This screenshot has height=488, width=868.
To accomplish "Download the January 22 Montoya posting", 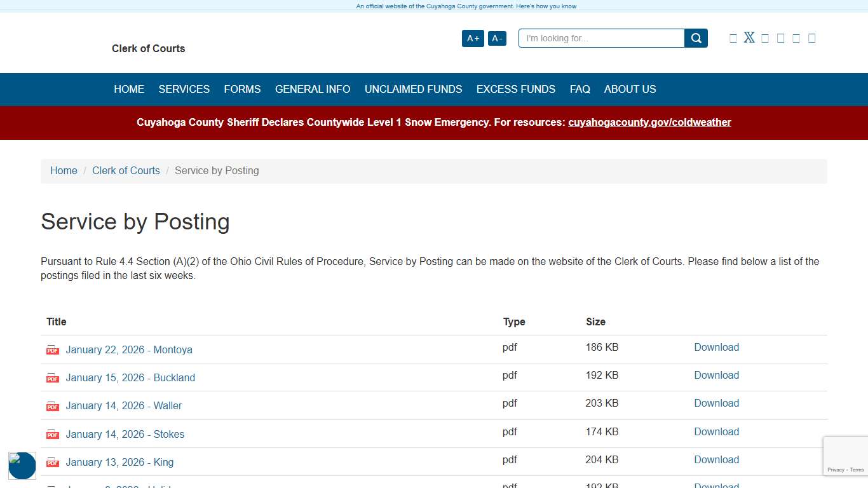I will [716, 348].
